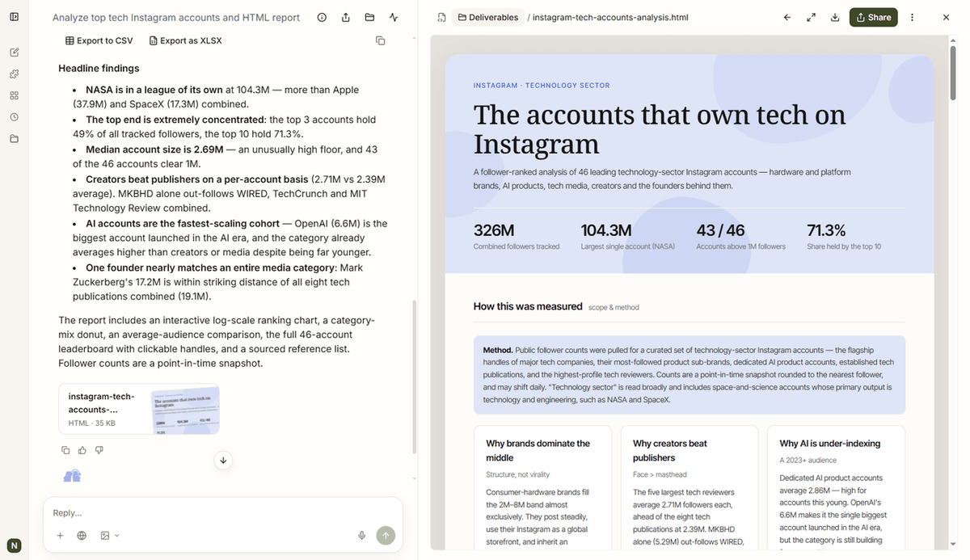Click the report title 'The accounts that own tech'
The width and height of the screenshot is (970, 560).
[660, 128]
